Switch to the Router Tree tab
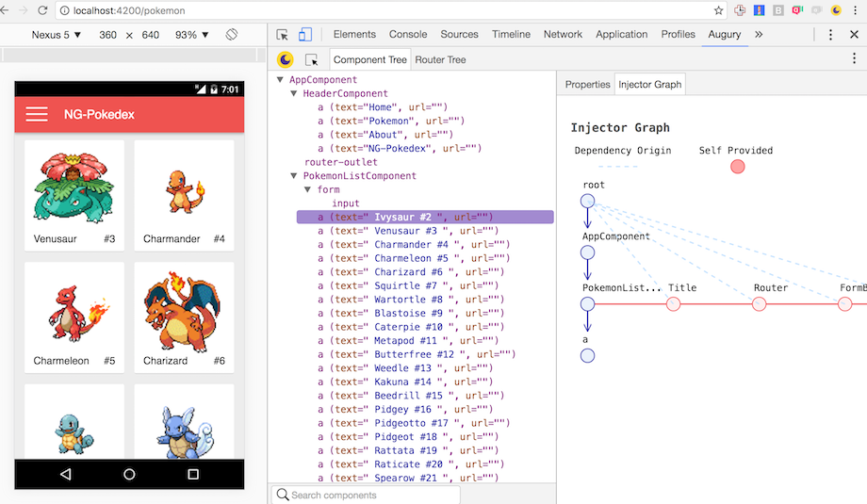Screen dimensions: 867x504 [440, 59]
